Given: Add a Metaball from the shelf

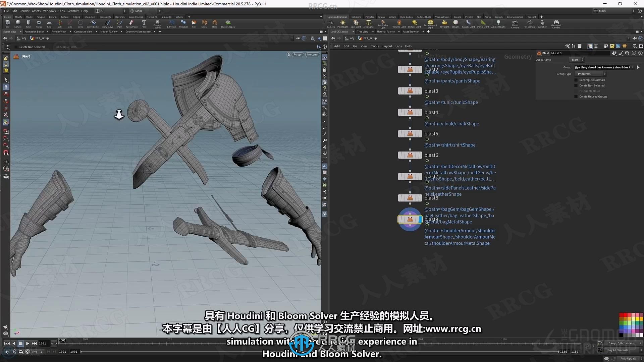Looking at the screenshot, I should [183, 24].
